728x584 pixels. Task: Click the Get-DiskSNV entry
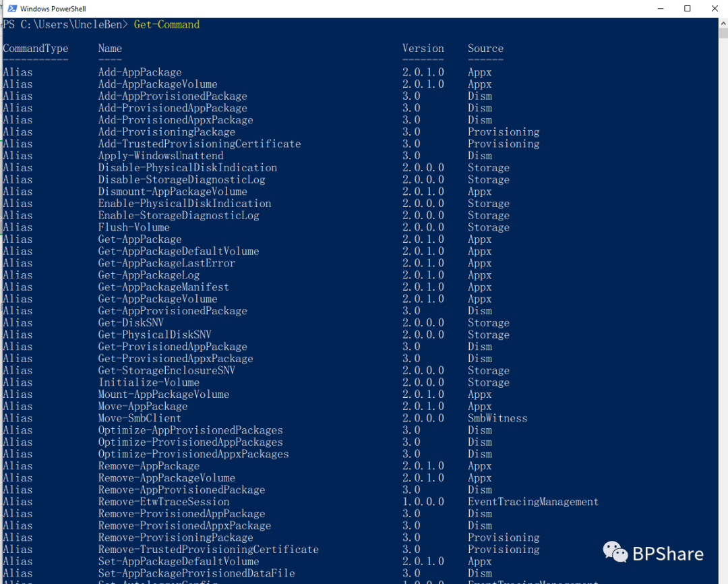(x=131, y=323)
